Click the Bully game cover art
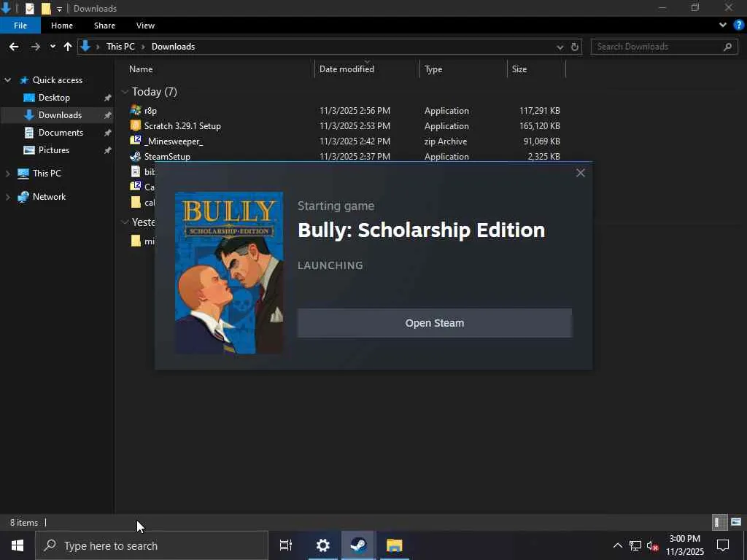Image resolution: width=747 pixels, height=560 pixels. click(229, 273)
